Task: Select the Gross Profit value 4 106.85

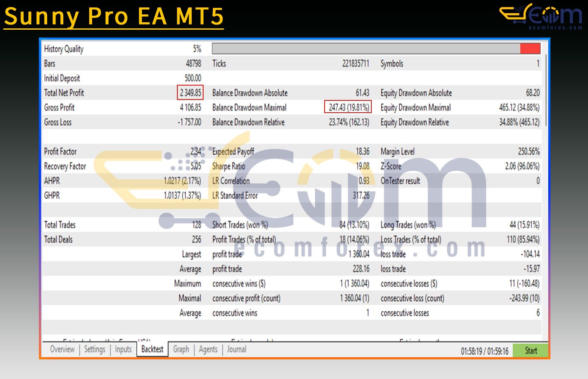Action: click(x=190, y=108)
